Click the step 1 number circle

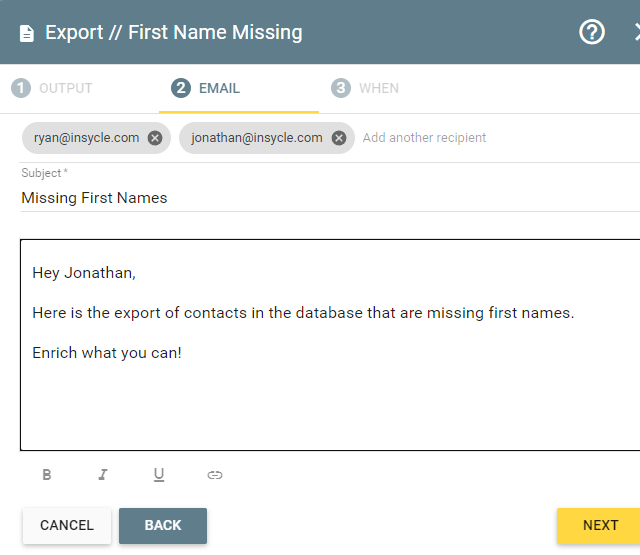[x=21, y=88]
